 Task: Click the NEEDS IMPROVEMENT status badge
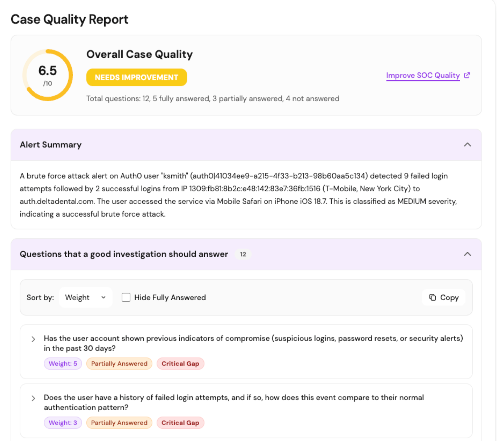[x=136, y=77]
